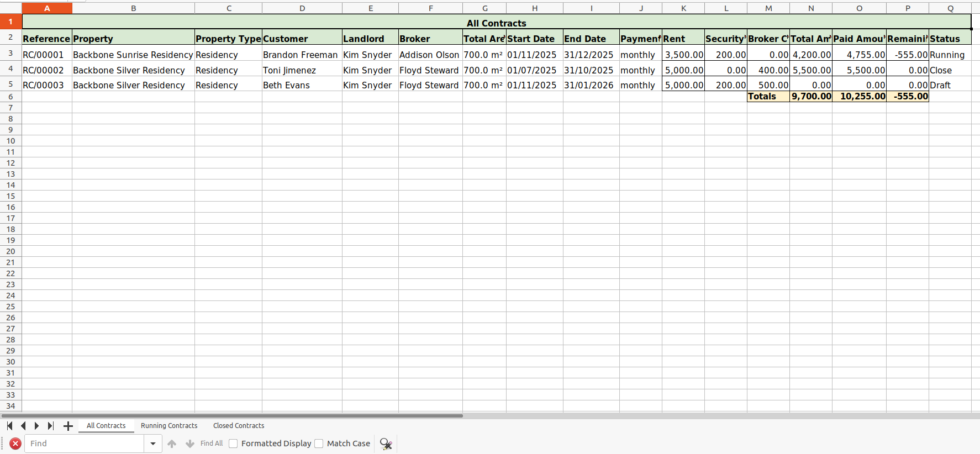Find previous match up arrow
Viewport: 980px width, 454px height.
tap(172, 444)
